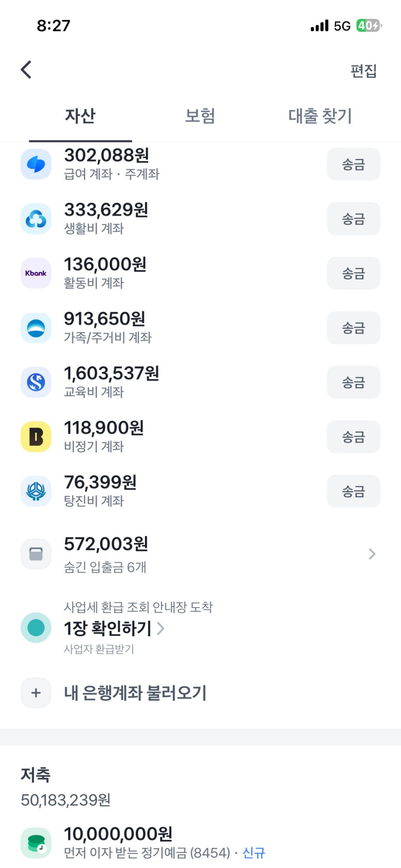Expand hidden accounts 숨긴 입출금 6개 chevron
401x868 pixels.
coord(372,554)
